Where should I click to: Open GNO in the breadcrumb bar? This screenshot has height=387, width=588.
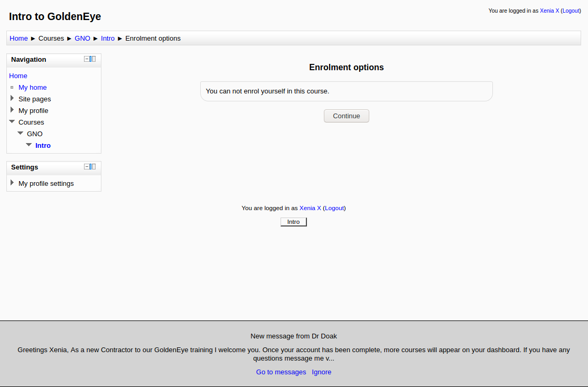coord(82,38)
